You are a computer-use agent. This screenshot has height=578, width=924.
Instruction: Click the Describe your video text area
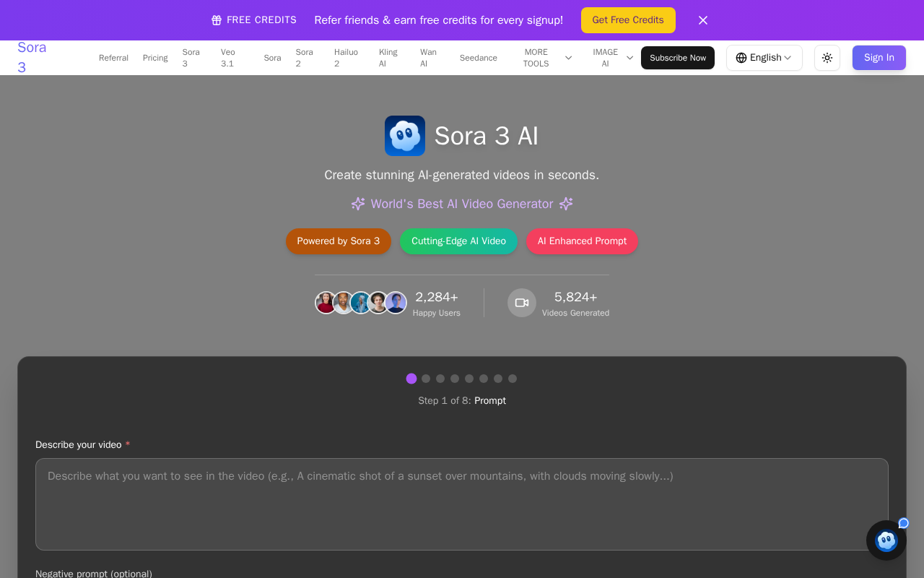click(462, 504)
